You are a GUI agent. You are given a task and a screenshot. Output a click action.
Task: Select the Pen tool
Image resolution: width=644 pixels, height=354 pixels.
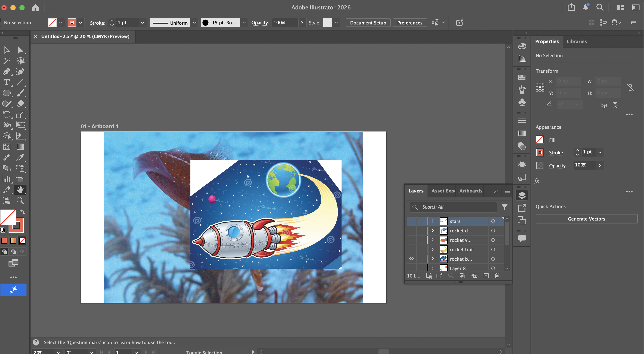(x=7, y=72)
